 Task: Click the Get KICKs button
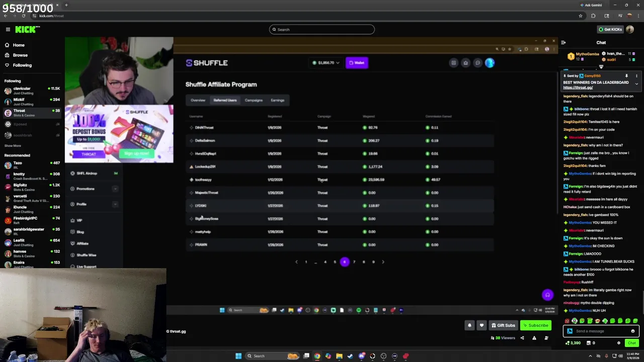tap(610, 30)
